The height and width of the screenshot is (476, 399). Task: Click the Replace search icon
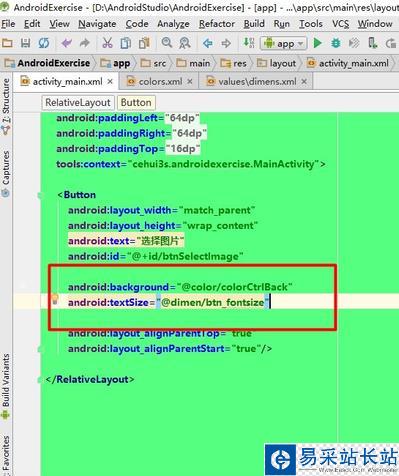[x=184, y=43]
